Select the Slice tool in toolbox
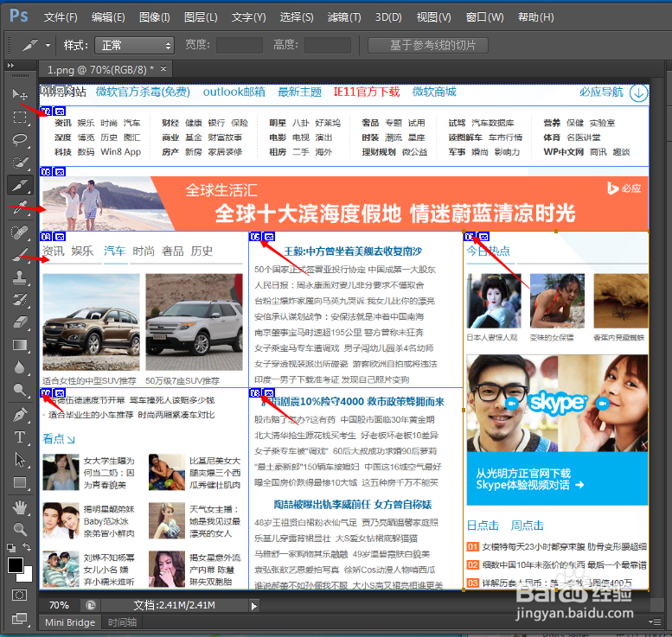Screen dimensions: 672x637 click(x=20, y=185)
